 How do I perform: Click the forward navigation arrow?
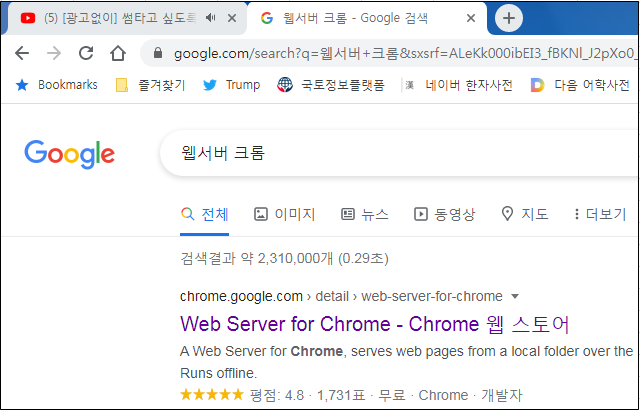point(53,53)
